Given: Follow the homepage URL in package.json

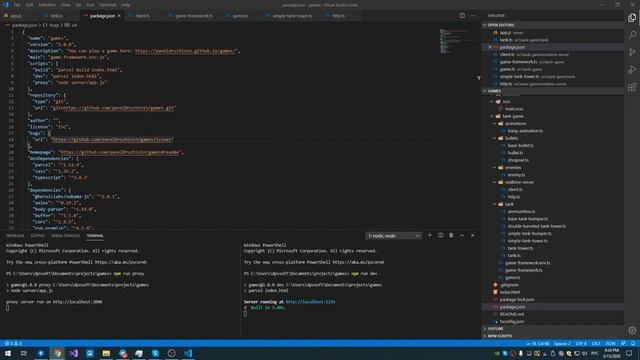Looking at the screenshot, I should (x=120, y=152).
